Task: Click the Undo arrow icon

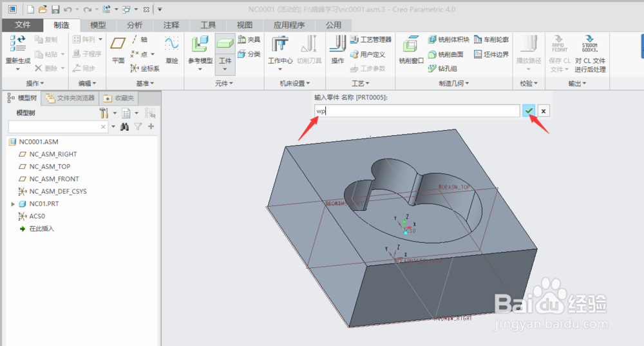Action: pyautogui.click(x=68, y=9)
